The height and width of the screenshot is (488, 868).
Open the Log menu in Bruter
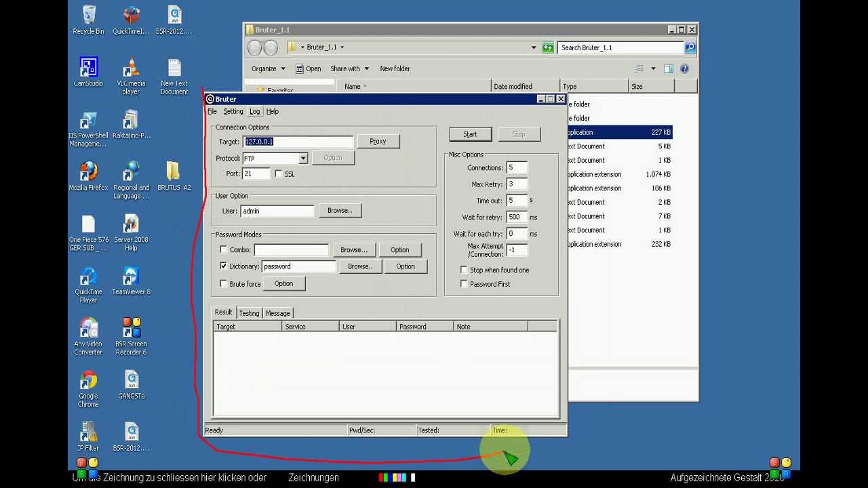tap(254, 112)
